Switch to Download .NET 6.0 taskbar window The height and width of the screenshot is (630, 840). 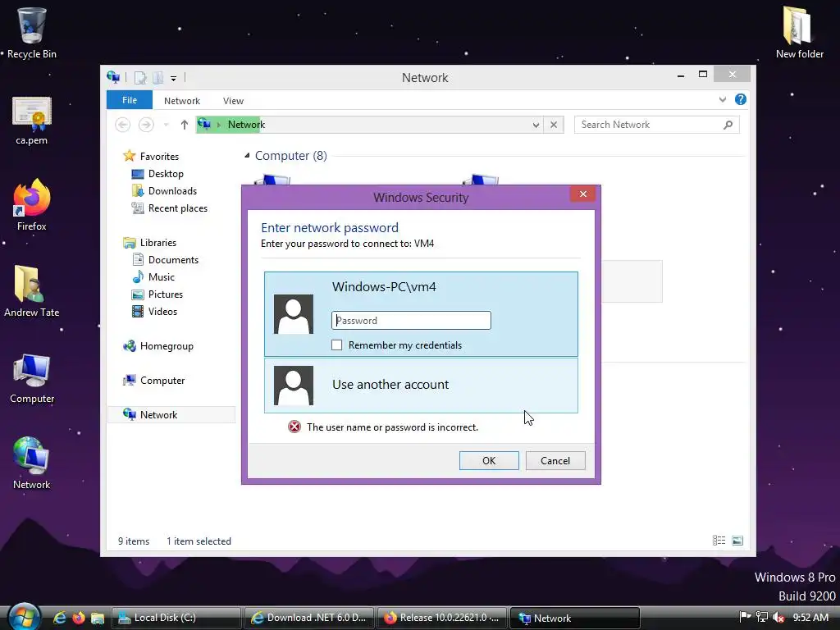[308, 618]
